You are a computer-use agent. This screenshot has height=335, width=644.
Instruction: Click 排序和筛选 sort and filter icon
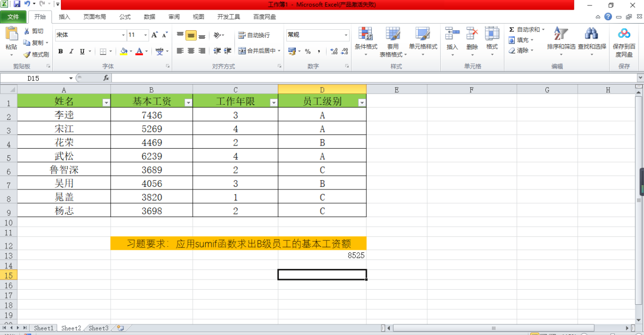(560, 34)
